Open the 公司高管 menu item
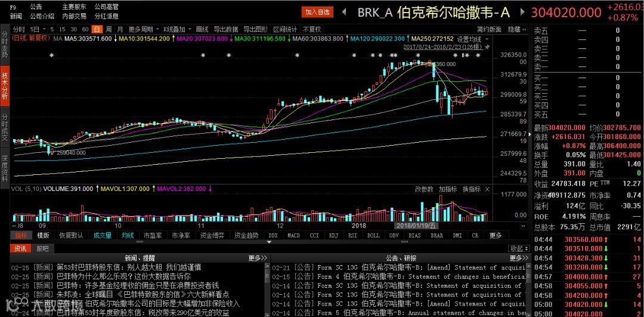 (x=106, y=7)
